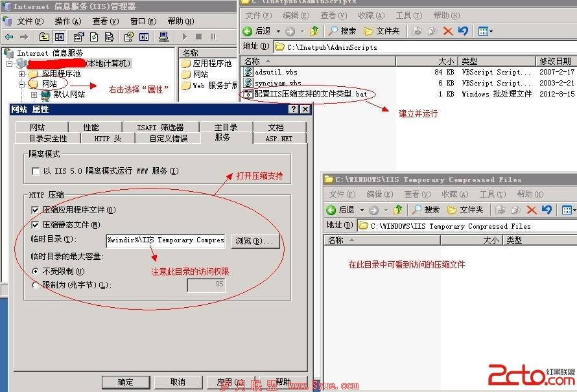Click Search (搜索) in AdminScripts window toolbar
The width and height of the screenshot is (577, 392).
click(342, 31)
